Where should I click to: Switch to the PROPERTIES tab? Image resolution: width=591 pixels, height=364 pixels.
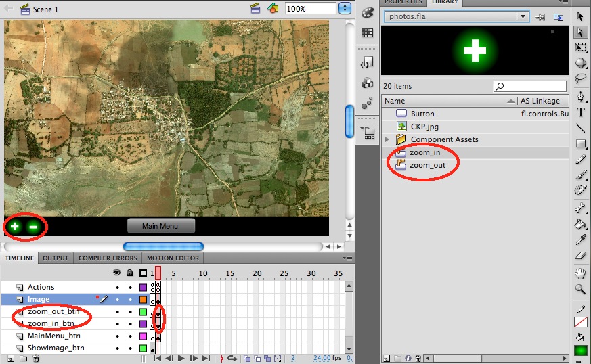coord(403,2)
